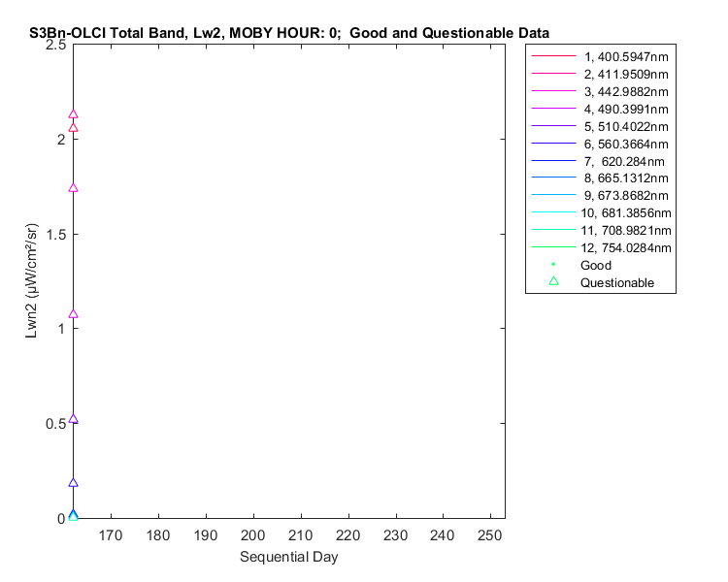Click the 'Sequential Day' x-axis label

(289, 557)
